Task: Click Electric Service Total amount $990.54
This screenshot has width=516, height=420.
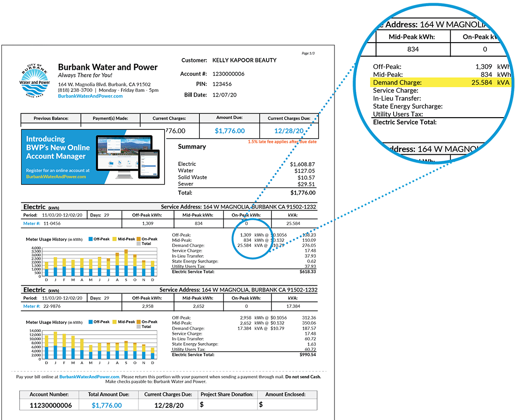Action: (308, 354)
